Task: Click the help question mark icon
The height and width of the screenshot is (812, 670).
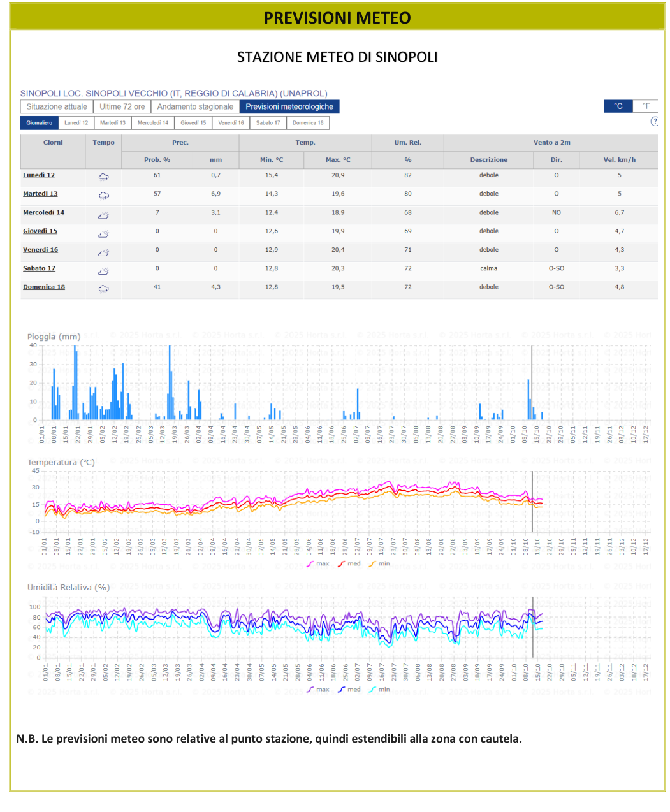Action: pos(654,122)
